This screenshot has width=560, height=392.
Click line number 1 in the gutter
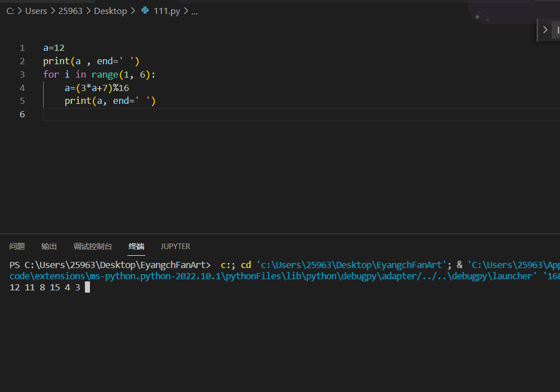click(x=22, y=48)
